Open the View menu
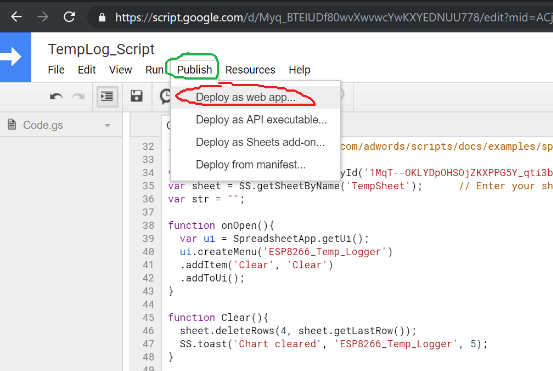553x371 pixels. (x=121, y=70)
